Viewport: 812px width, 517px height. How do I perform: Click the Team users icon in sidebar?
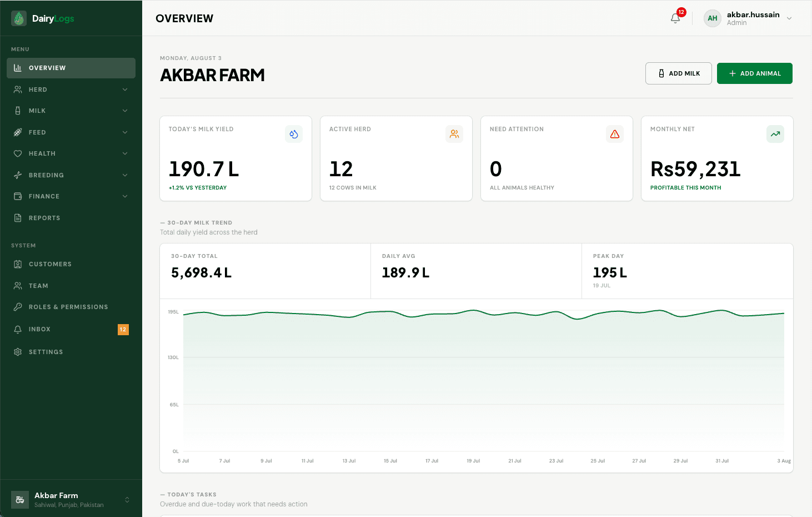pos(18,286)
